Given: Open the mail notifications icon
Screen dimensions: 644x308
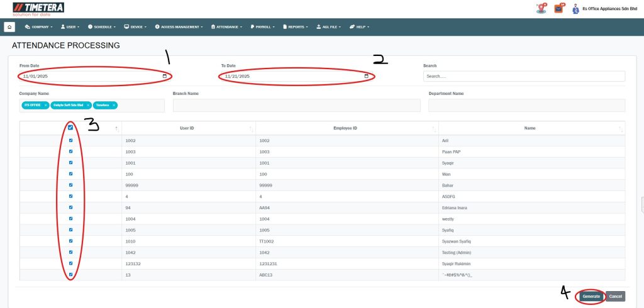Looking at the screenshot, I should (x=558, y=9).
